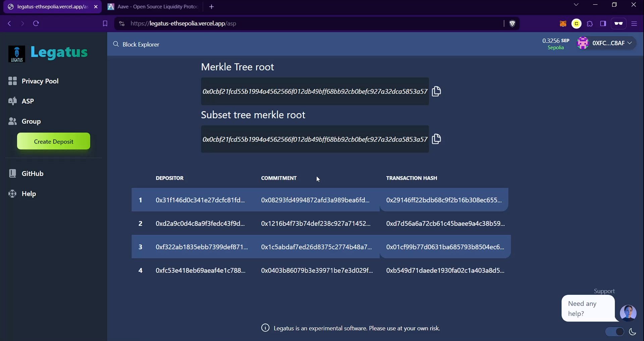Switch to the legatus-ethsepolia browser tab
The image size is (644, 341).
49,7
